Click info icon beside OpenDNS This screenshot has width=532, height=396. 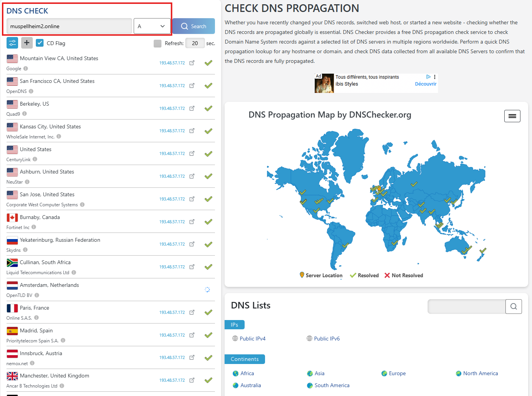click(x=31, y=91)
